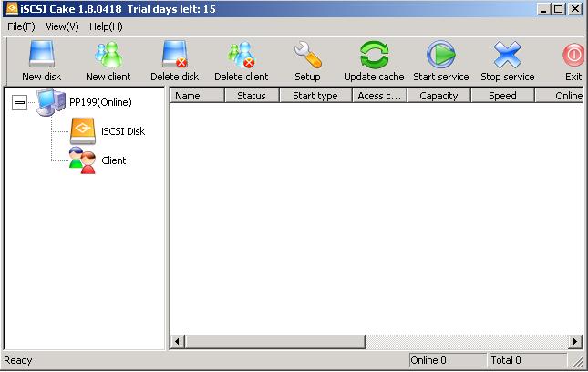Viewport: 588px width, 372px height.
Task: Sort by the Name column header
Action: pos(197,96)
